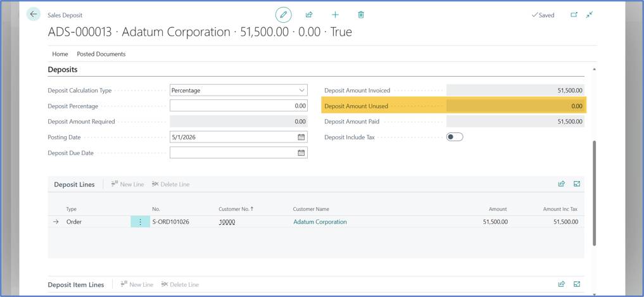644x297 pixels.
Task: Open customer number 10000 link
Action: tap(227, 222)
